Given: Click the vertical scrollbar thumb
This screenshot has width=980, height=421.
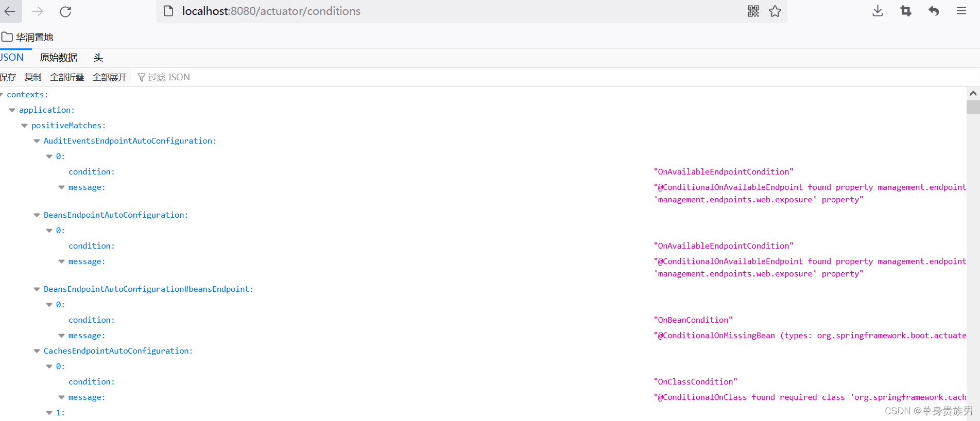Looking at the screenshot, I should pyautogui.click(x=973, y=107).
